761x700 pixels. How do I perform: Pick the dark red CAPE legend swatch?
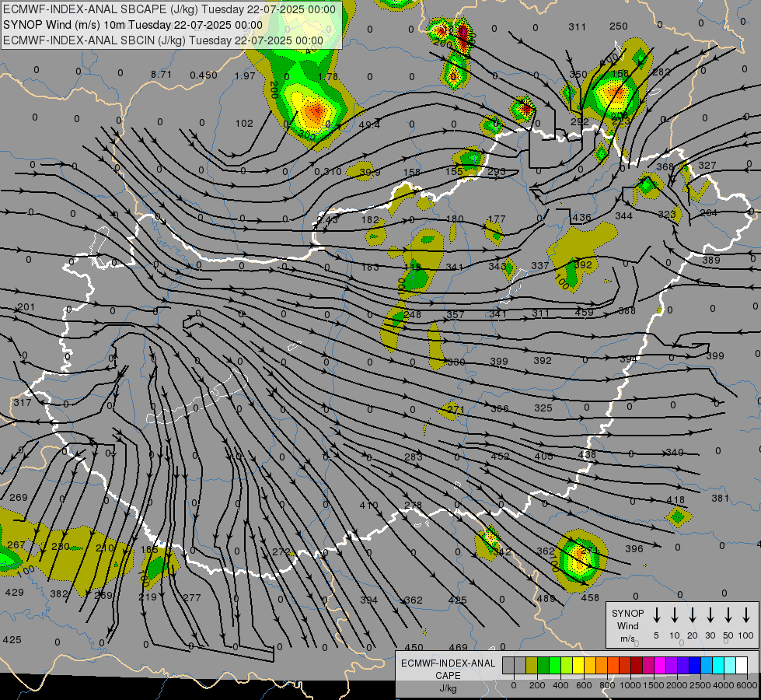tap(637, 666)
